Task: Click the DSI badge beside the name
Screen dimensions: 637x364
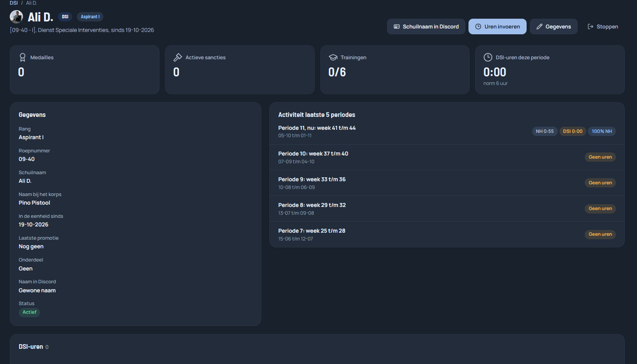Action: click(x=65, y=17)
